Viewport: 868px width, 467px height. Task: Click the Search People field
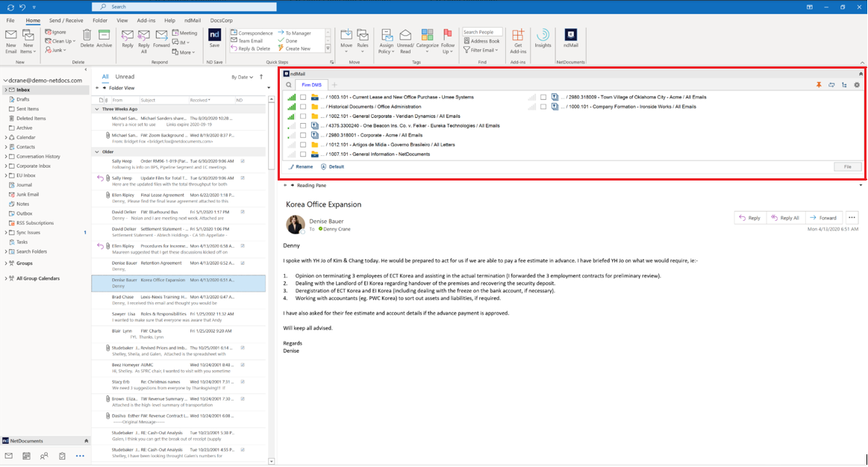482,32
